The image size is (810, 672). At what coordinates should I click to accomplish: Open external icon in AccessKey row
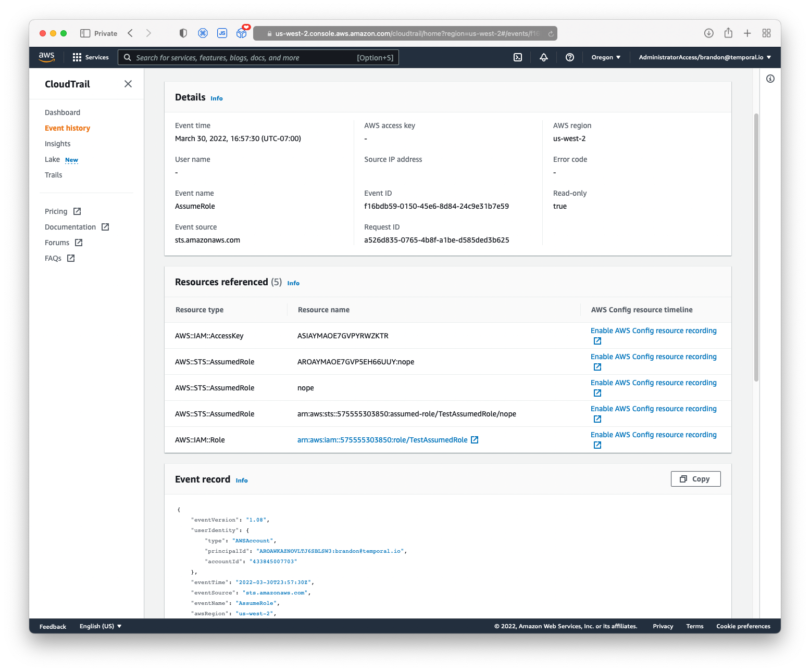pyautogui.click(x=597, y=341)
